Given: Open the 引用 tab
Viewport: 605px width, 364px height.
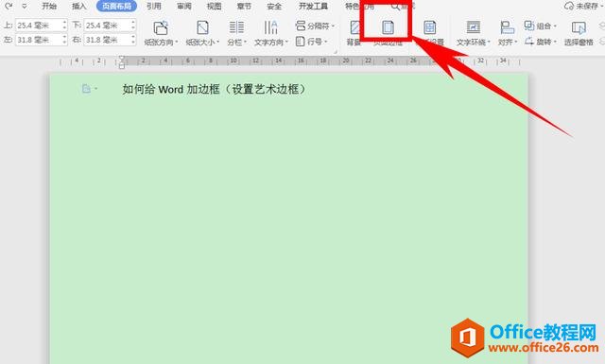Looking at the screenshot, I should [x=153, y=7].
